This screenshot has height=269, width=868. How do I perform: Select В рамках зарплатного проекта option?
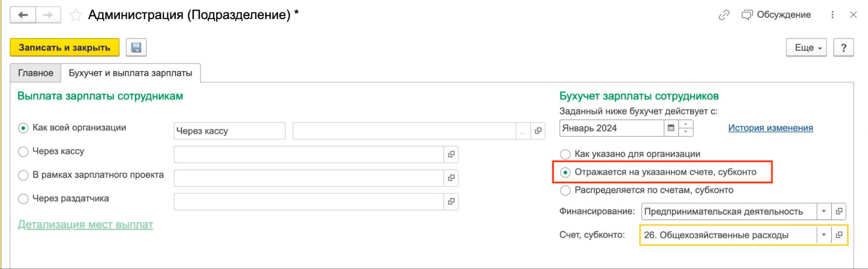click(23, 175)
